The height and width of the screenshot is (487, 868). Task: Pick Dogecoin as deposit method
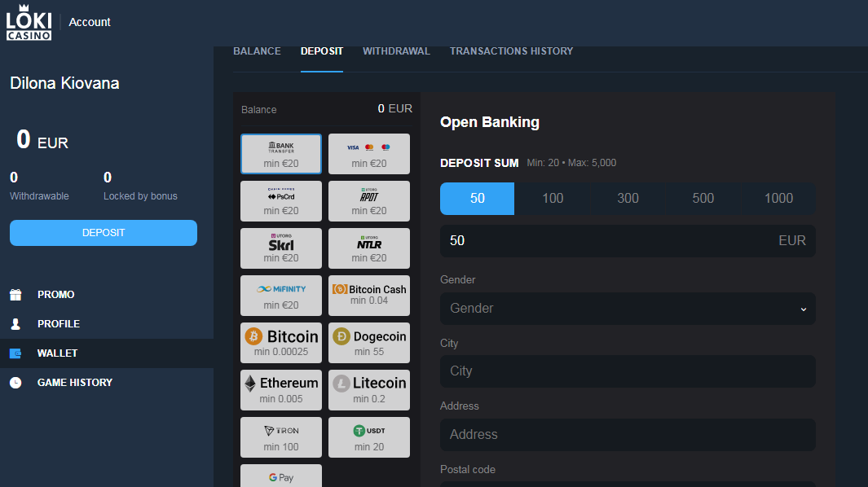point(368,343)
